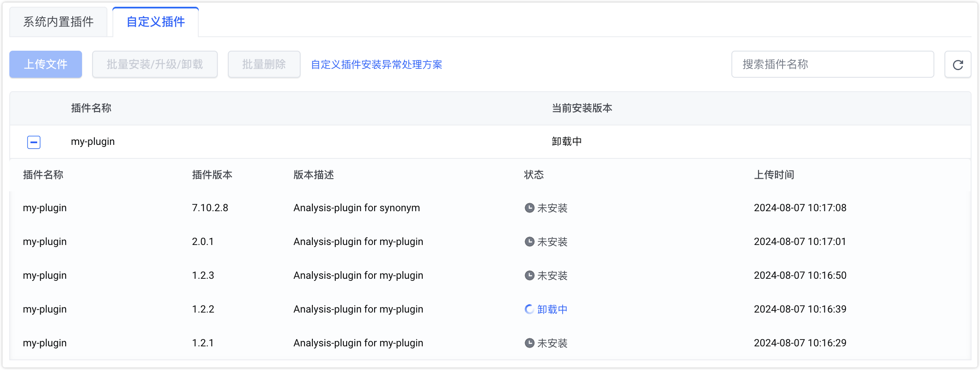Click the top 插件名称 column header
This screenshot has height=370, width=980.
pyautogui.click(x=91, y=108)
